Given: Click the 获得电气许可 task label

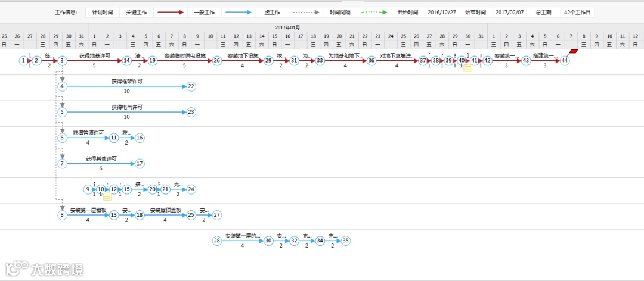Looking at the screenshot, I should pos(126,107).
